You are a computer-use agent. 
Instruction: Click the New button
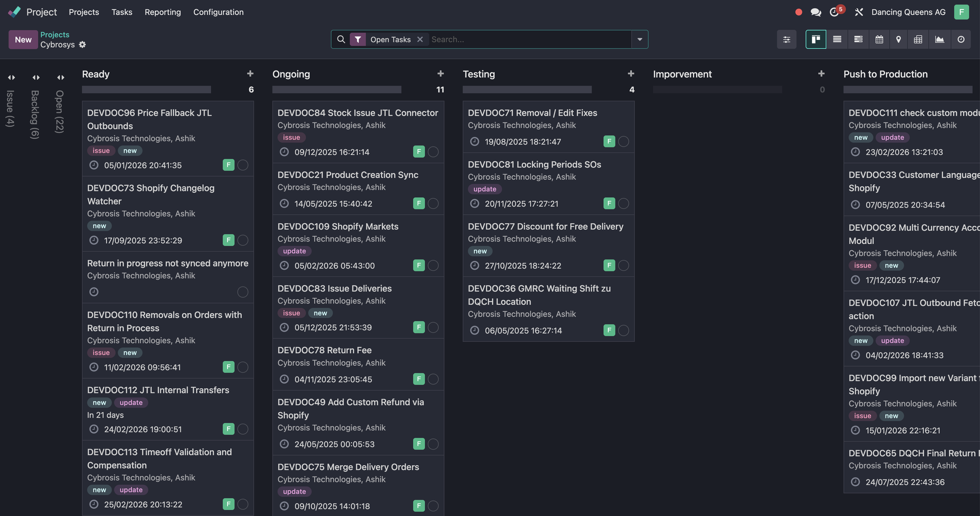tap(23, 39)
